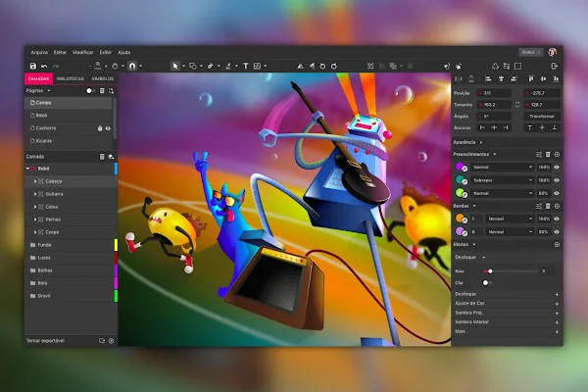Screen dimensions: 588x392
Task: Add a new border in Bordas
Action: (x=557, y=206)
